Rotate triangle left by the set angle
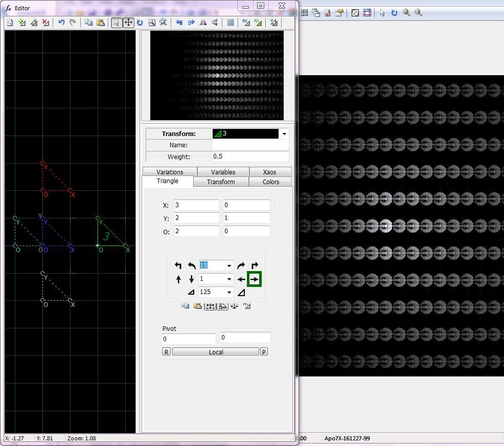Viewport: 504px width, 446px height. coord(192,265)
